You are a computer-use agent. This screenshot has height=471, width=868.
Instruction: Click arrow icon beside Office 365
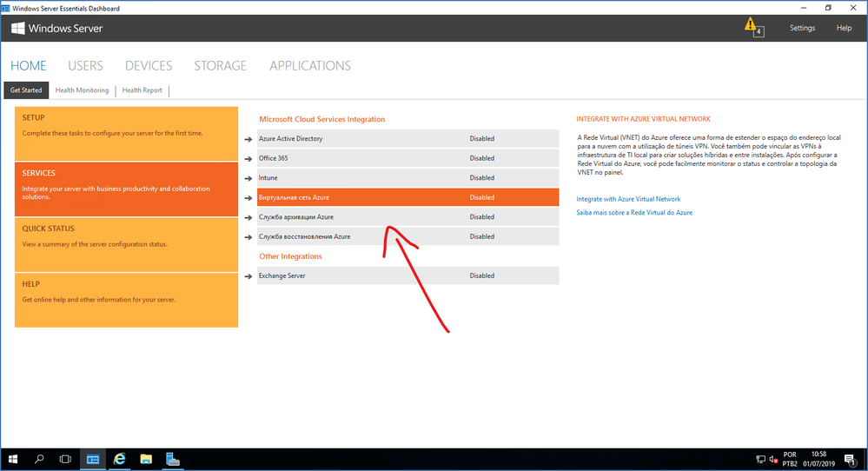(x=248, y=159)
